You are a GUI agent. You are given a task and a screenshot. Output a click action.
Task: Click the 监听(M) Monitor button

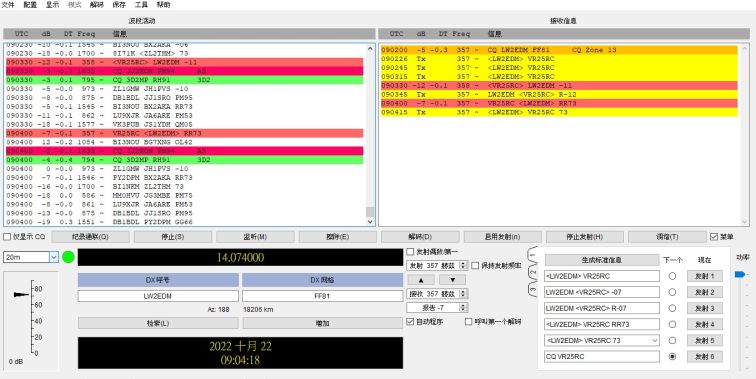coord(255,237)
